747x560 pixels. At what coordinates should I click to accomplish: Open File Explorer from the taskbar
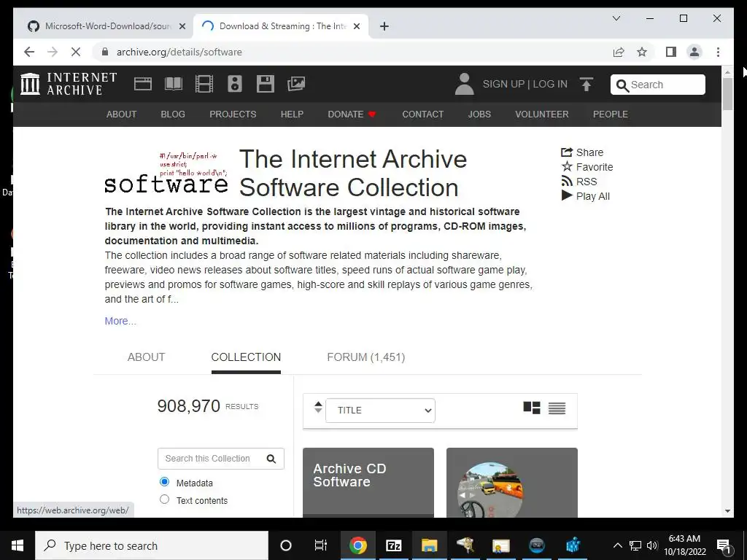coord(429,545)
